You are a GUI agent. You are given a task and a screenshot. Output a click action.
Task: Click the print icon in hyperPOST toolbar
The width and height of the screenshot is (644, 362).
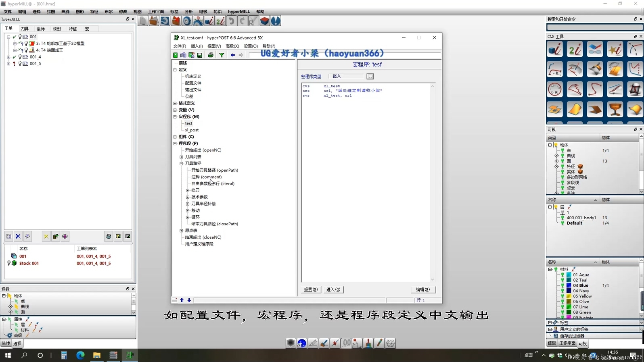[211, 55]
